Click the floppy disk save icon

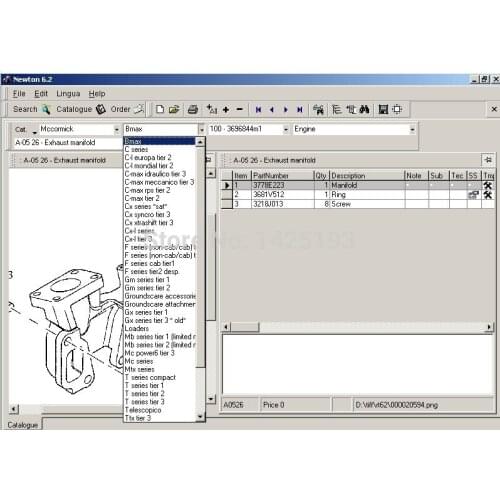383,109
